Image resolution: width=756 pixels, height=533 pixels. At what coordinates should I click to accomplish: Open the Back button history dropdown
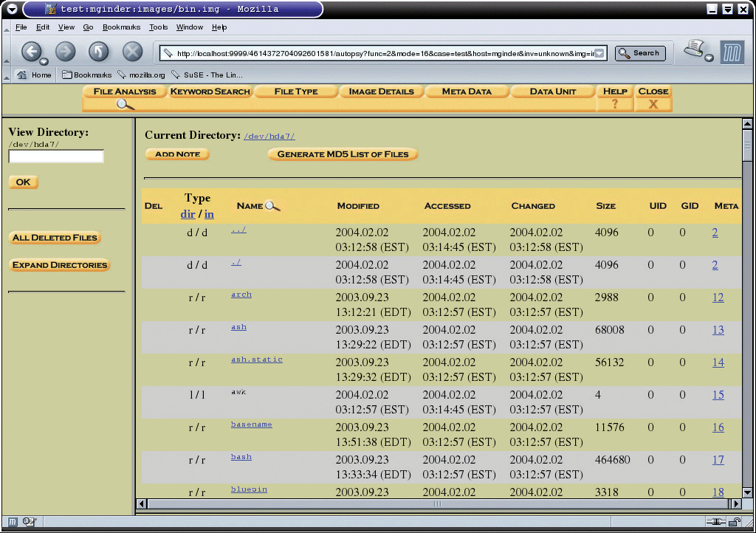point(44,62)
